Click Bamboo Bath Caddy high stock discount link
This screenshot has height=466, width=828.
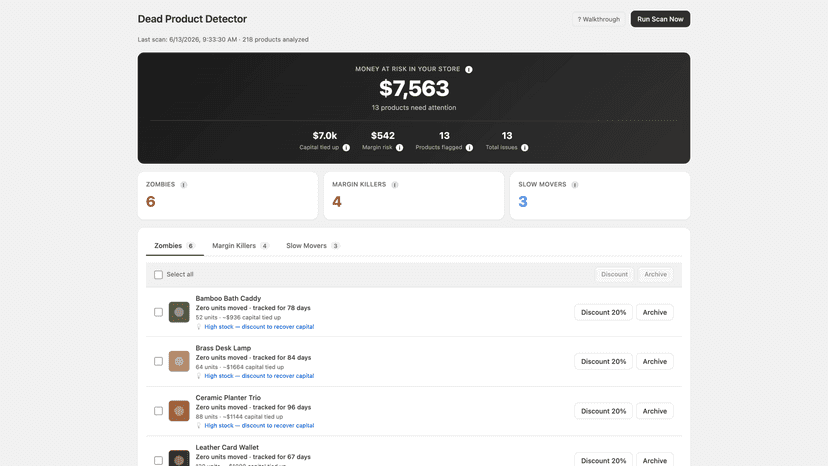point(259,327)
